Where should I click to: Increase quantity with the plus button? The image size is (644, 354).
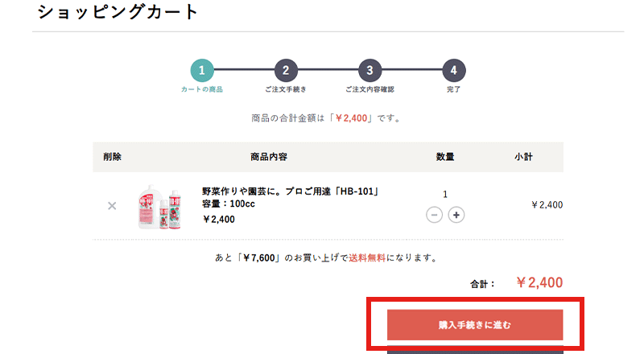click(x=456, y=215)
